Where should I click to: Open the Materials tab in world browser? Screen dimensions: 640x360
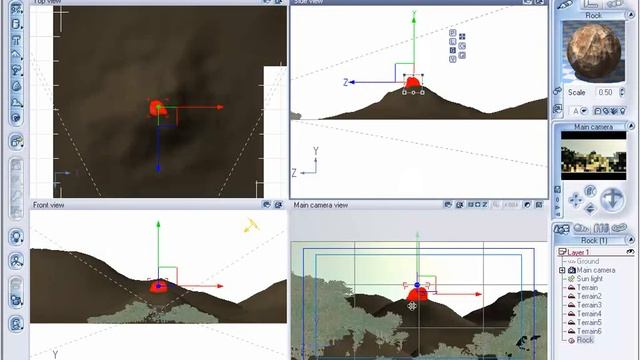pos(581,229)
